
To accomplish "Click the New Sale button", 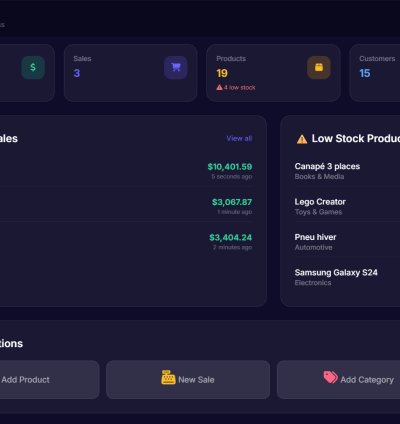I will point(188,379).
